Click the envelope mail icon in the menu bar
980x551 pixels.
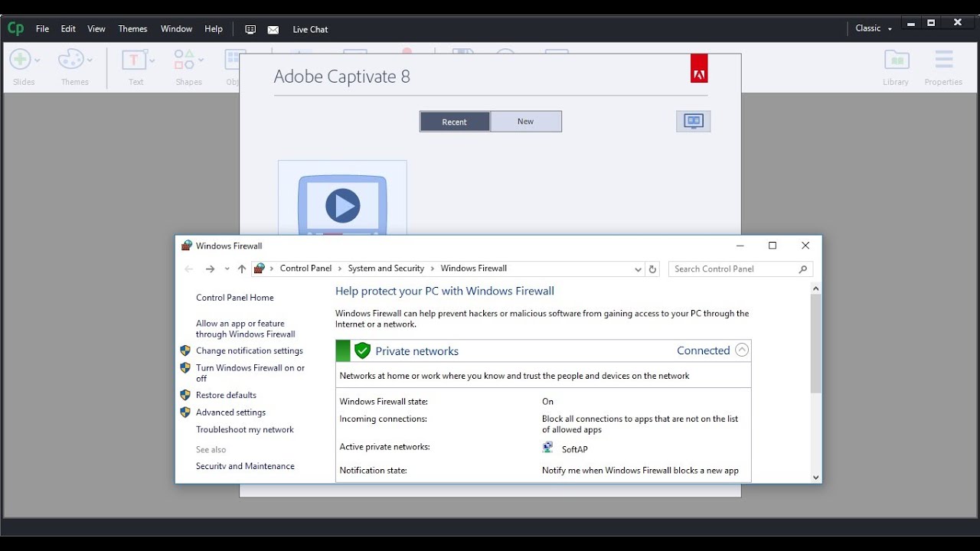(273, 30)
